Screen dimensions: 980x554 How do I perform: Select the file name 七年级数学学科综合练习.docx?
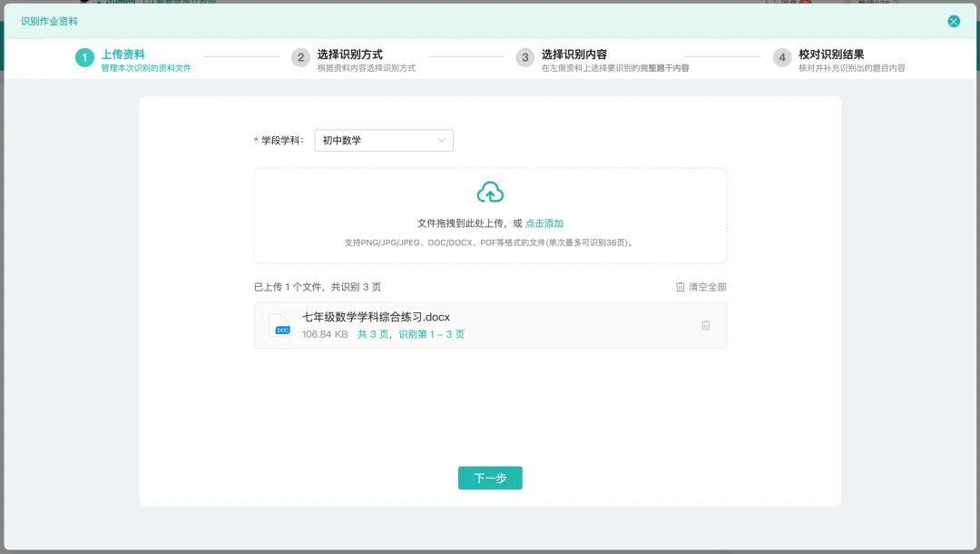click(377, 317)
